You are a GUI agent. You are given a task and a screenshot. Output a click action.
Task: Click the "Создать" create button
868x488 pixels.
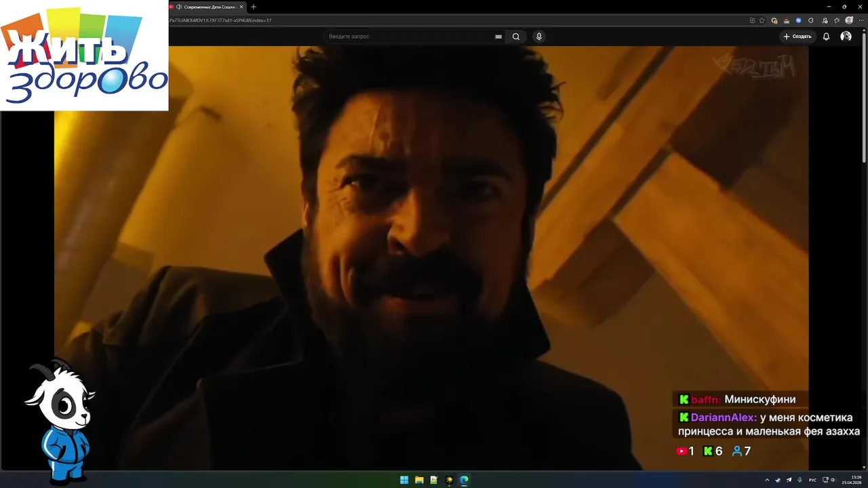[797, 37]
